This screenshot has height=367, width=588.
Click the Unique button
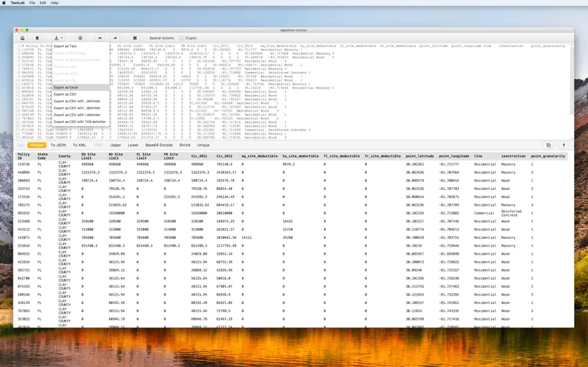203,145
